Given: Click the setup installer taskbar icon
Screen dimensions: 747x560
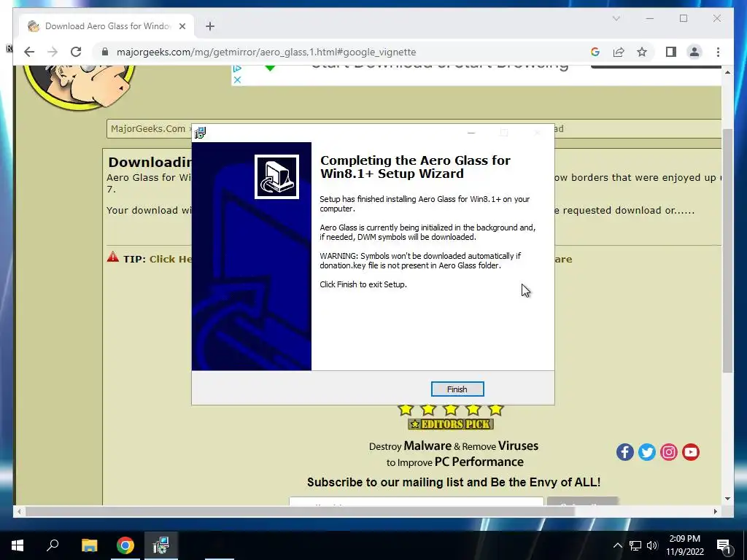Looking at the screenshot, I should pos(161,545).
